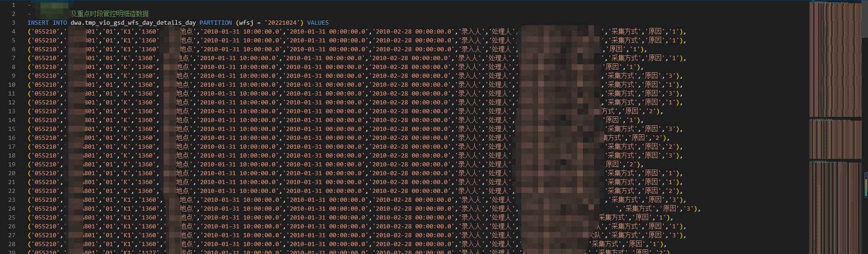The width and height of the screenshot is (868, 254).
Task: Click line number 22 in the gutter
Action: click(12, 191)
